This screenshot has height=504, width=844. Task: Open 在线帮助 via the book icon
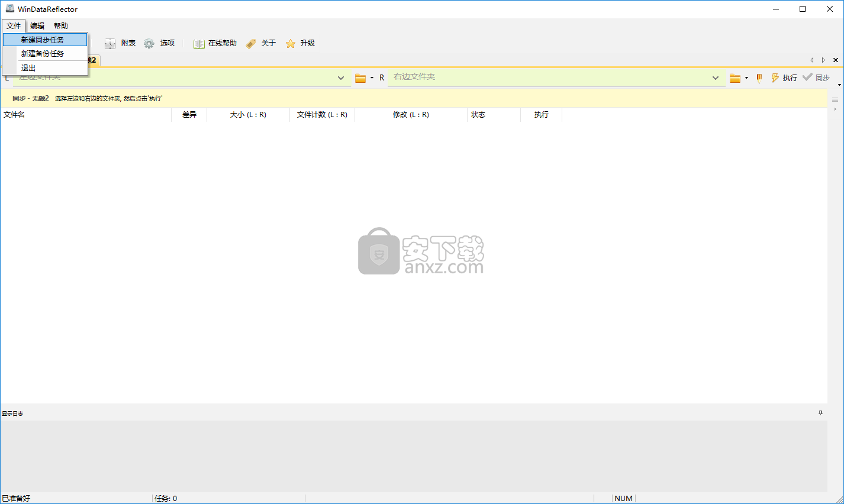[199, 43]
